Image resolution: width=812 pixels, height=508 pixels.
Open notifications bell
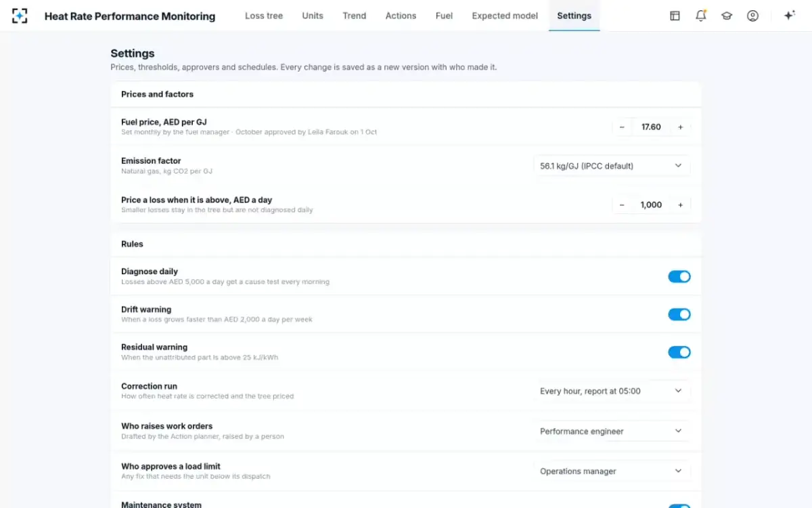[x=701, y=16]
